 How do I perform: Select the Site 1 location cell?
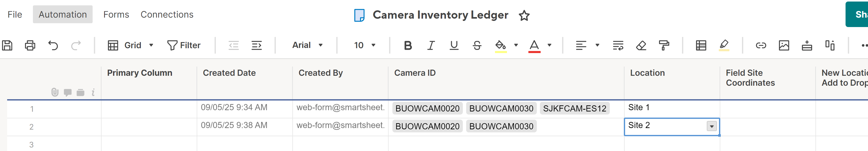pos(671,108)
